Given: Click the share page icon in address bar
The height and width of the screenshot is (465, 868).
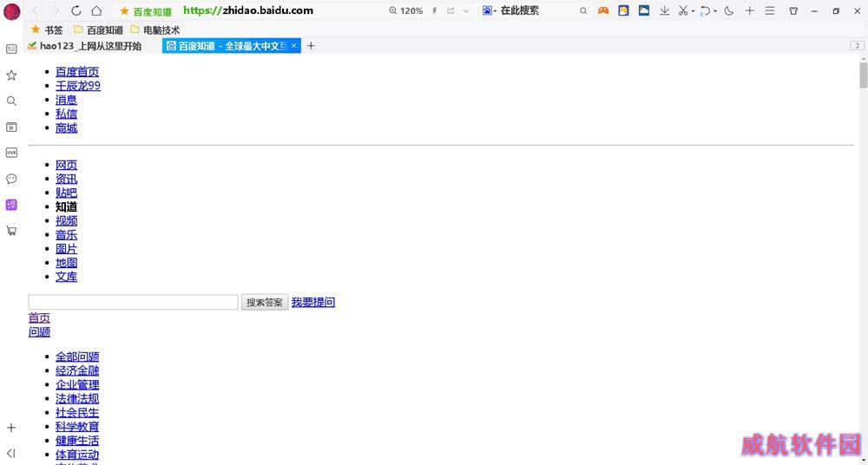Looking at the screenshot, I should 450,11.
